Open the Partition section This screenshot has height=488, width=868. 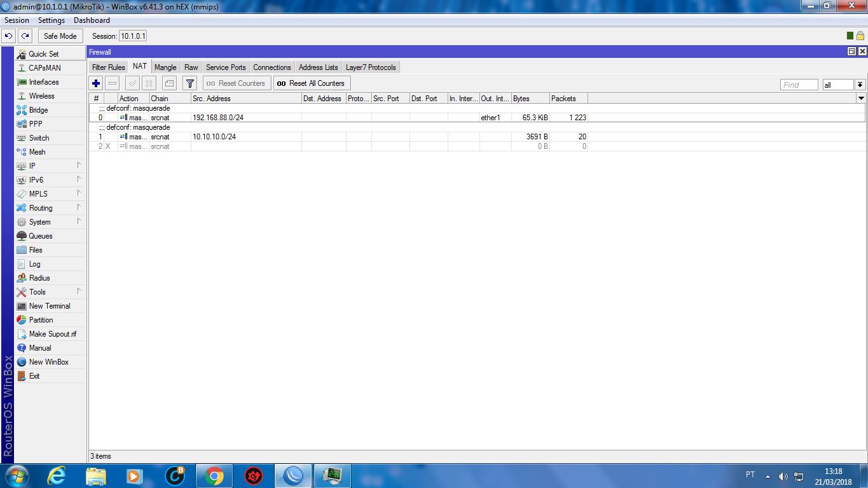[50, 320]
